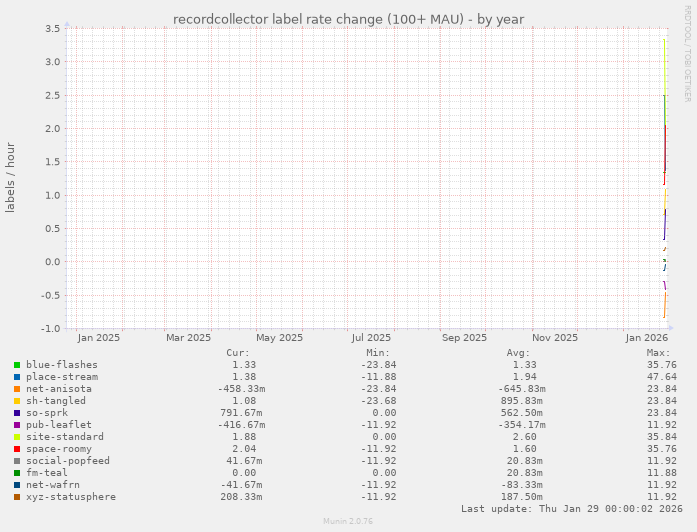
Task: Click place-stream Max value 47.64
Action: pos(662,377)
